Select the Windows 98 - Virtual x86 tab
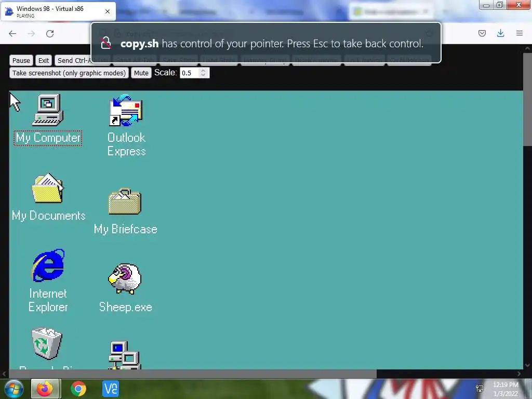The width and height of the screenshot is (532, 399). pos(58,11)
